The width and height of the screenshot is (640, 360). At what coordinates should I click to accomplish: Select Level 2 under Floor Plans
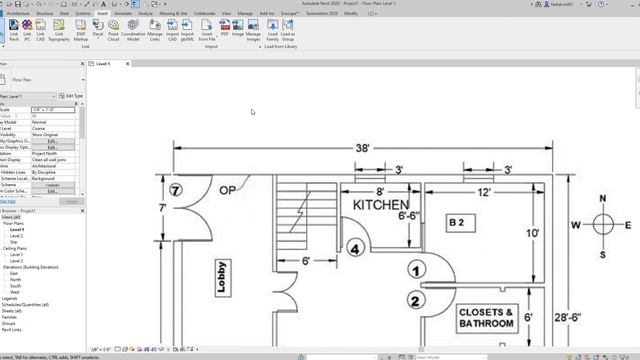click(x=16, y=236)
